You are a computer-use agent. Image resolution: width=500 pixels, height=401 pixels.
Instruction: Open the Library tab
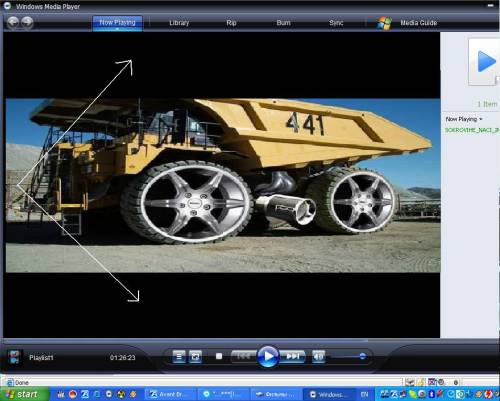[179, 23]
